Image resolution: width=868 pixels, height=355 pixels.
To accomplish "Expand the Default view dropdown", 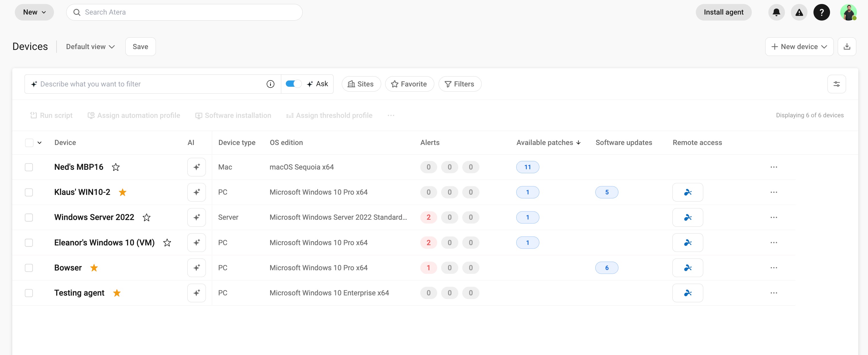I will coord(90,47).
